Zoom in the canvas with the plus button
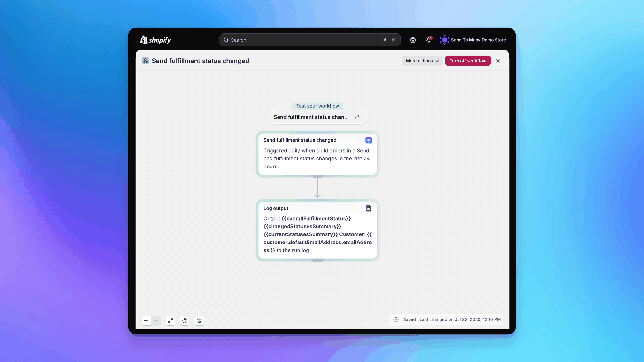The image size is (644, 362). pos(156,321)
